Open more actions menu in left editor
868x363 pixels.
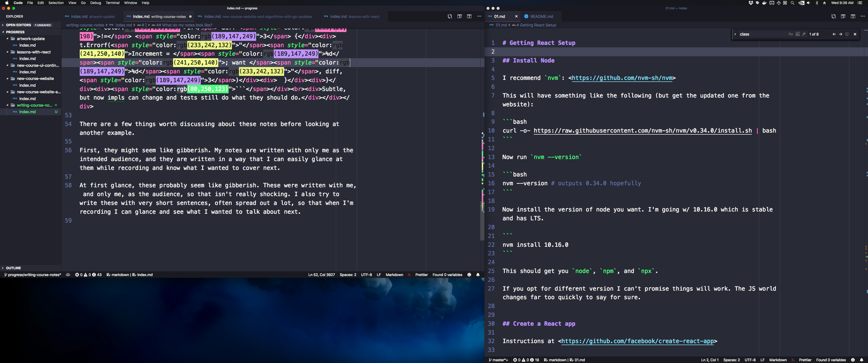[479, 16]
